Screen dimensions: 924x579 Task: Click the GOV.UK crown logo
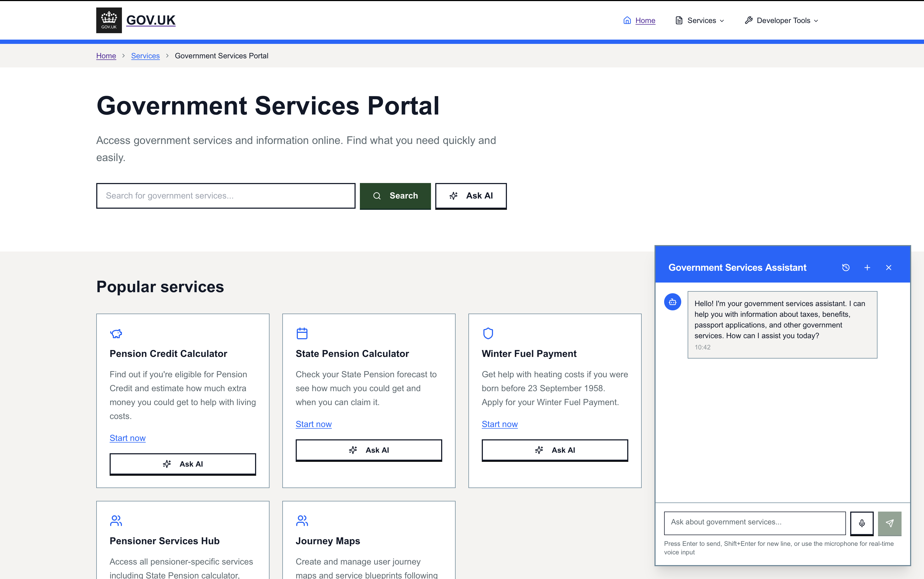click(x=109, y=20)
